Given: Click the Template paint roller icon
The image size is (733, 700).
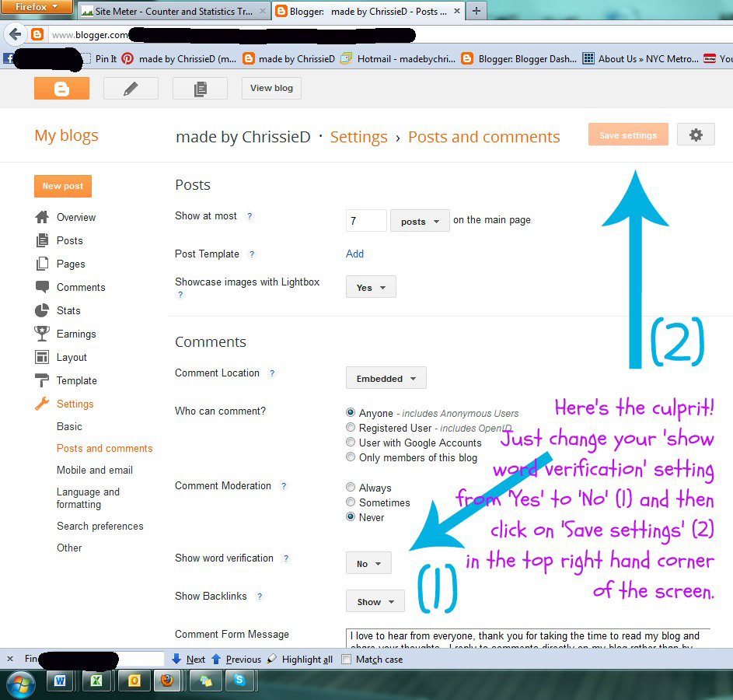Looking at the screenshot, I should coord(42,380).
